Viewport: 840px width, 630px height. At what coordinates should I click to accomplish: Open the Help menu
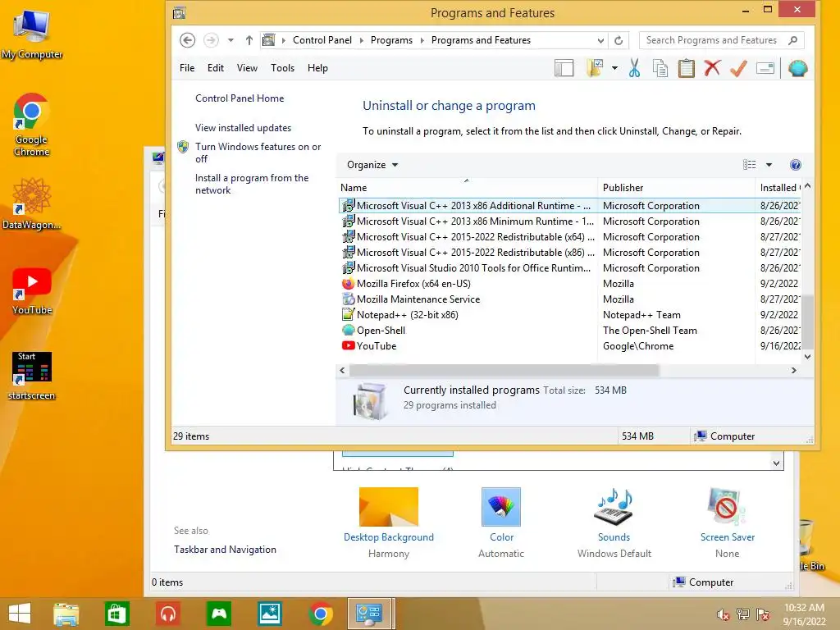[x=317, y=68]
